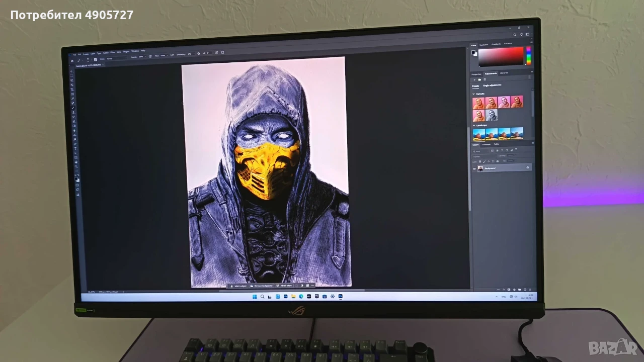
Task: Open the Adjustments panel menu icon
Action: (x=529, y=77)
